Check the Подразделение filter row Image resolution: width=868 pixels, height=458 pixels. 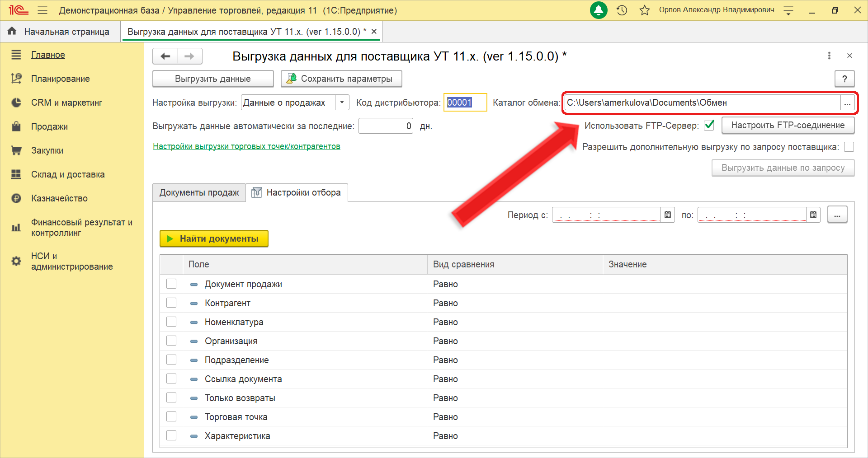(x=171, y=360)
